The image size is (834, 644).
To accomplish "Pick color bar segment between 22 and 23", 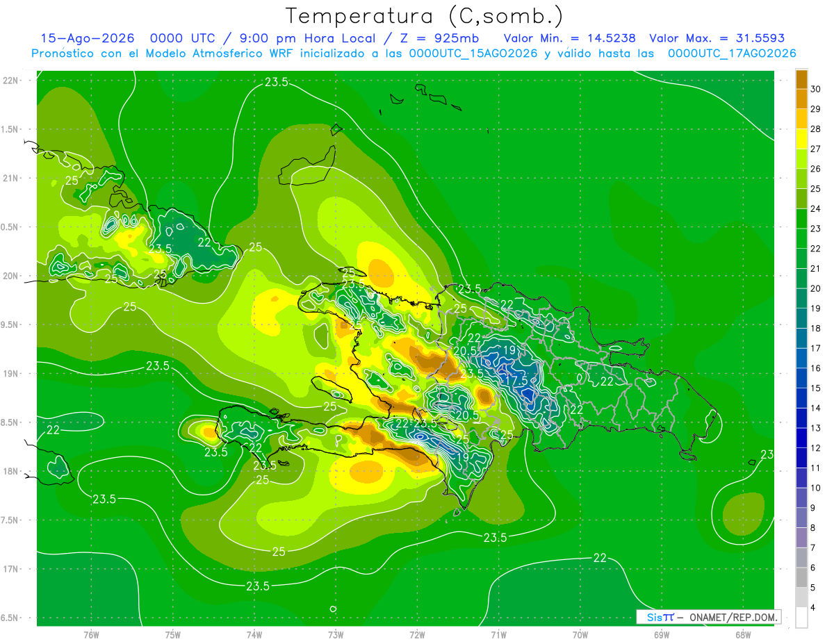I will (801, 238).
